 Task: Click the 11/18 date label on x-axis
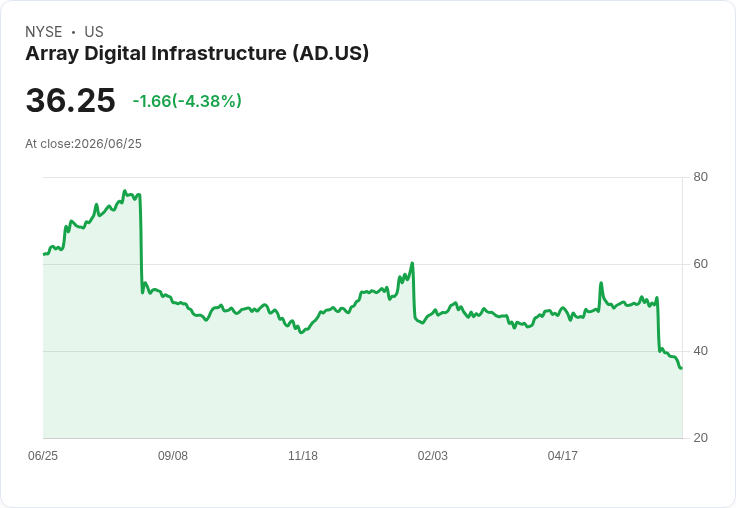click(303, 456)
